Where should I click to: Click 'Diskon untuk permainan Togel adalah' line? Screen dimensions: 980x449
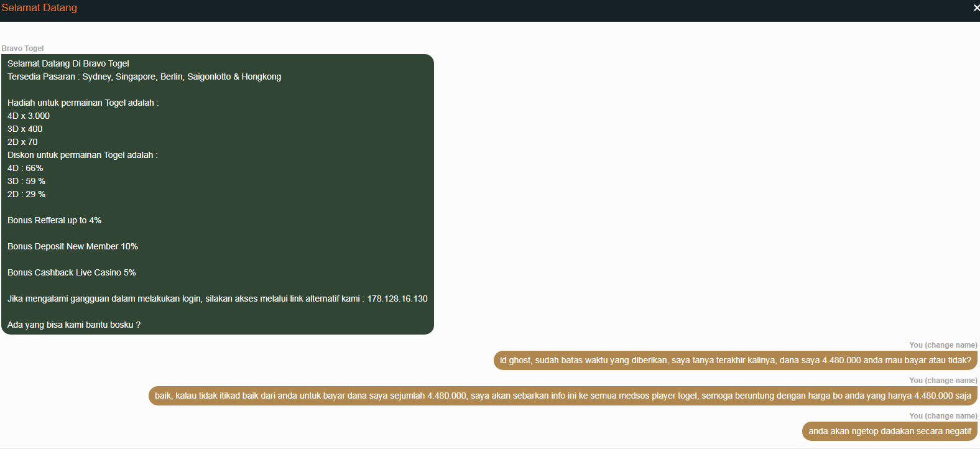pos(83,155)
